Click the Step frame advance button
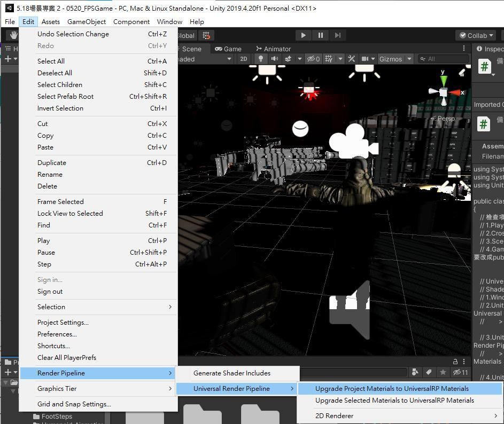The width and height of the screenshot is (504, 424). pyautogui.click(x=337, y=35)
